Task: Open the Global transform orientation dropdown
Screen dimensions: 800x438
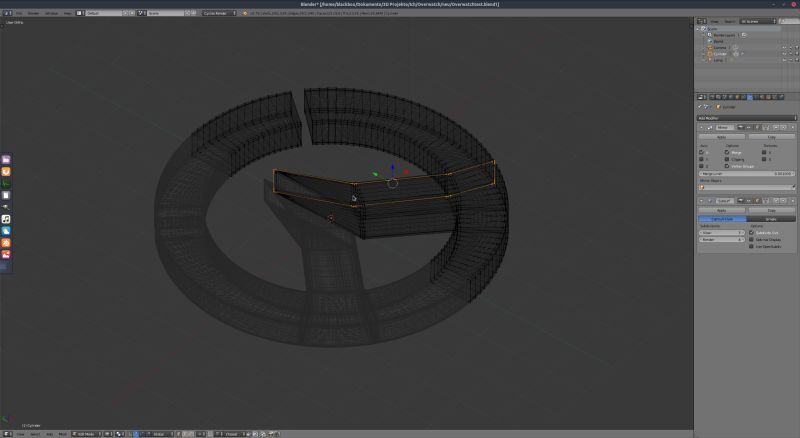Action: (161, 434)
